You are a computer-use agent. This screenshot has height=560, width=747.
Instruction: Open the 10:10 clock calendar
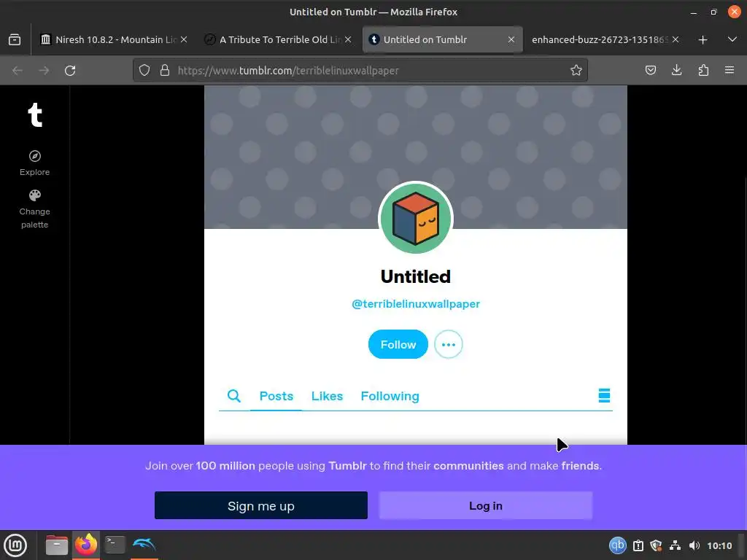719,545
